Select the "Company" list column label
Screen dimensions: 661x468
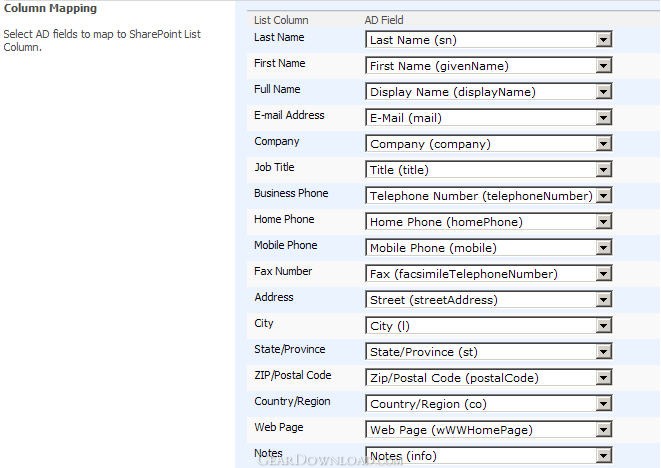click(x=277, y=142)
